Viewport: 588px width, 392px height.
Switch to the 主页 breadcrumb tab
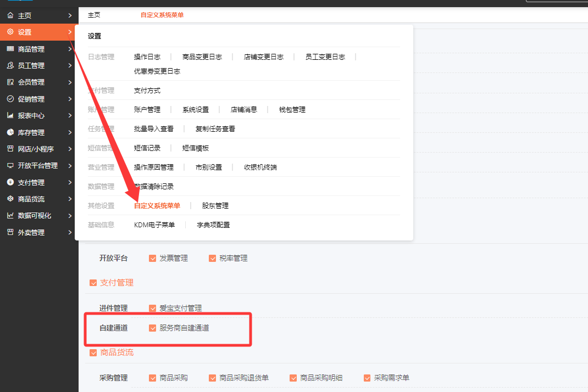[x=94, y=15]
